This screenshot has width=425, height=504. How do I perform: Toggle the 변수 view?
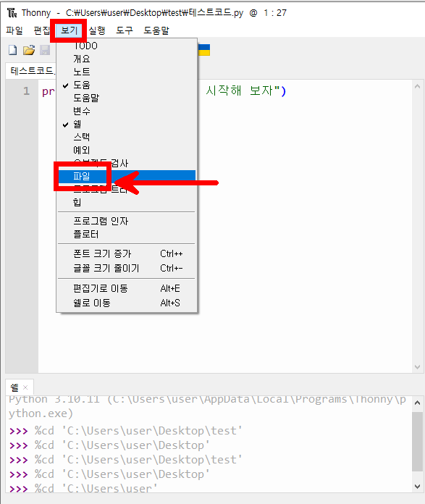click(127, 112)
